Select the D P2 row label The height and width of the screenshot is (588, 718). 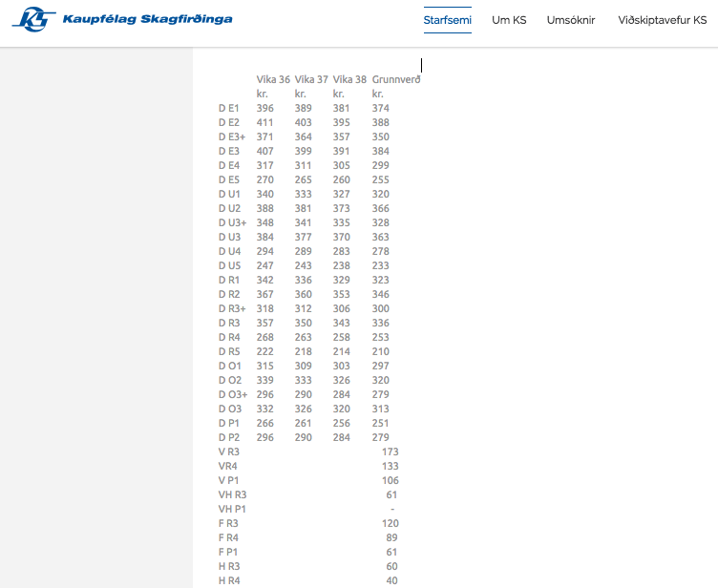click(229, 437)
